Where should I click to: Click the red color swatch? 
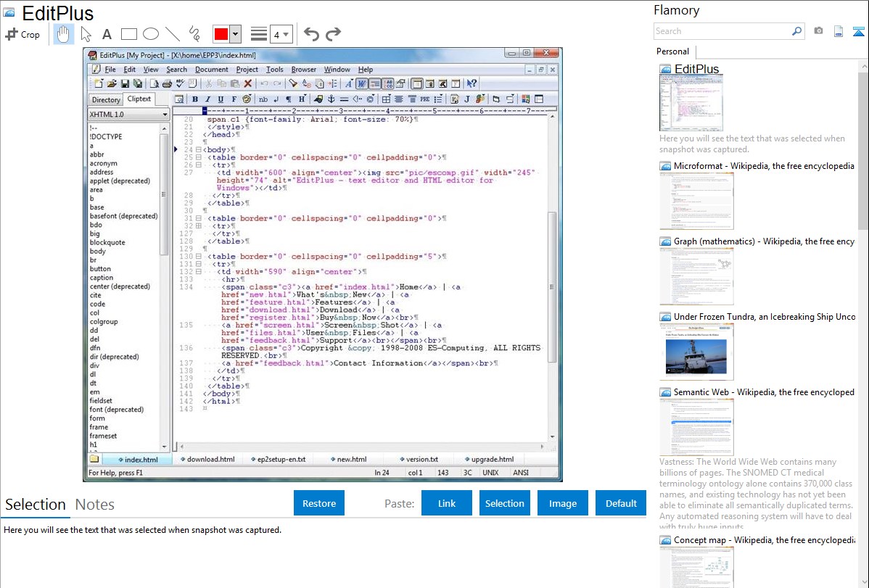(x=221, y=34)
